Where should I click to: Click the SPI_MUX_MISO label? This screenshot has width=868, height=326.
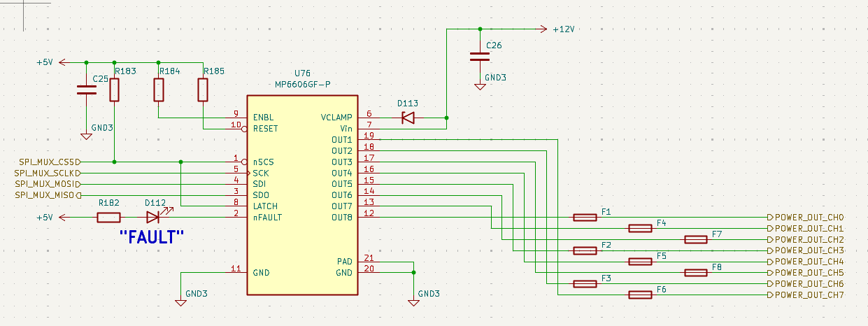[43, 194]
